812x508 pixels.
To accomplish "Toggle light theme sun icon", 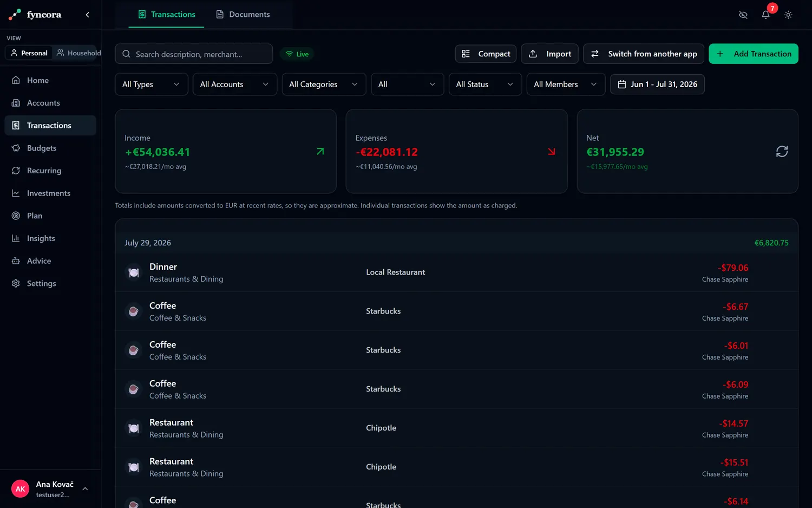I will 788,15.
